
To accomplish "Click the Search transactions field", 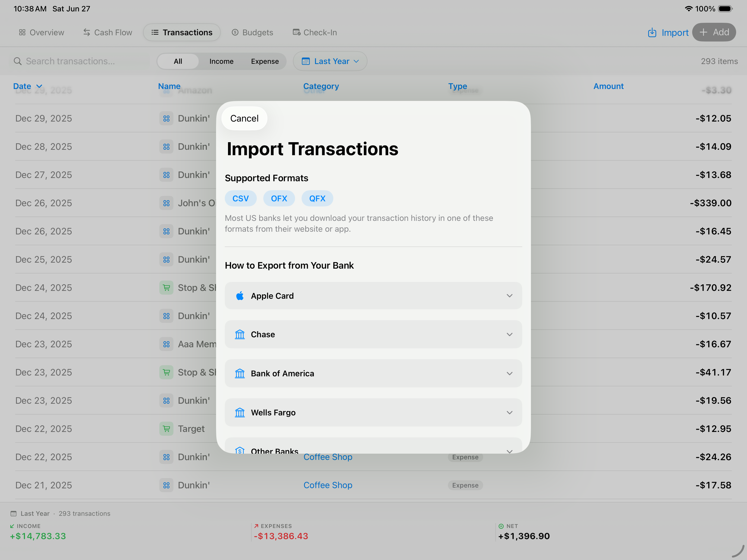I will click(80, 61).
